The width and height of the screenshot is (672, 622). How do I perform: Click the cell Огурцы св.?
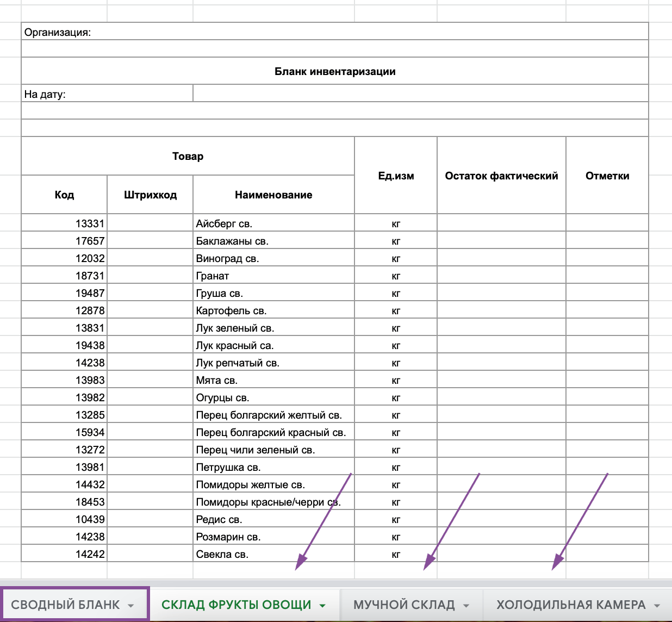[x=273, y=397]
